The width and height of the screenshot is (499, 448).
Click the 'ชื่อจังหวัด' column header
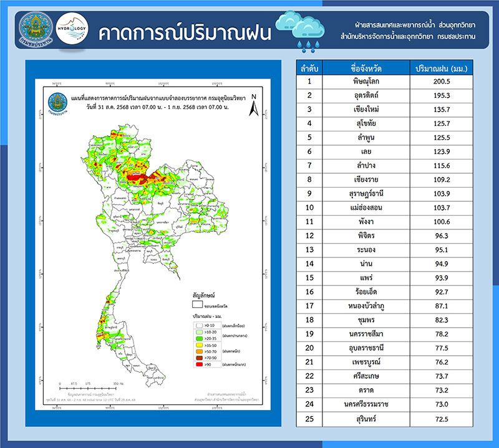366,69
